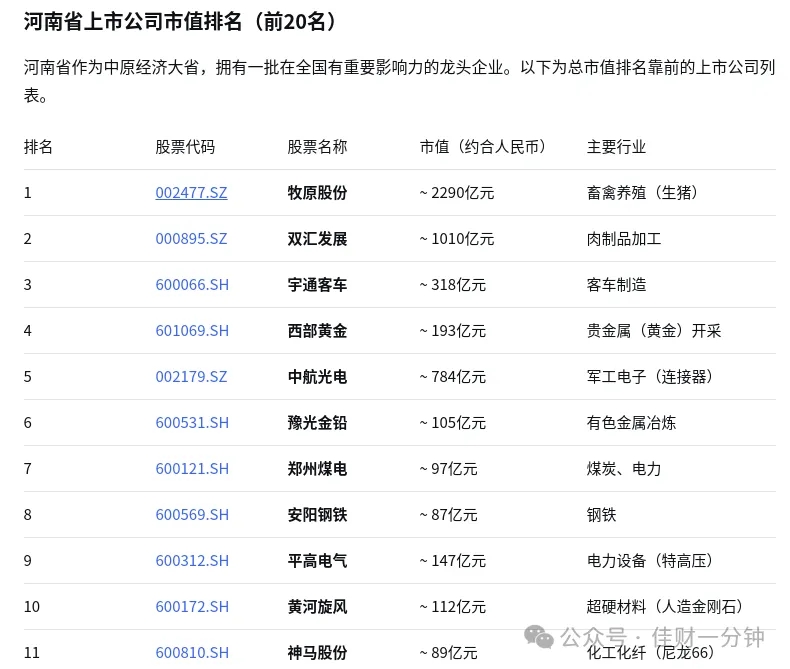Click industry cell 有色金属冶炼
The height and width of the screenshot is (669, 790).
[631, 422]
